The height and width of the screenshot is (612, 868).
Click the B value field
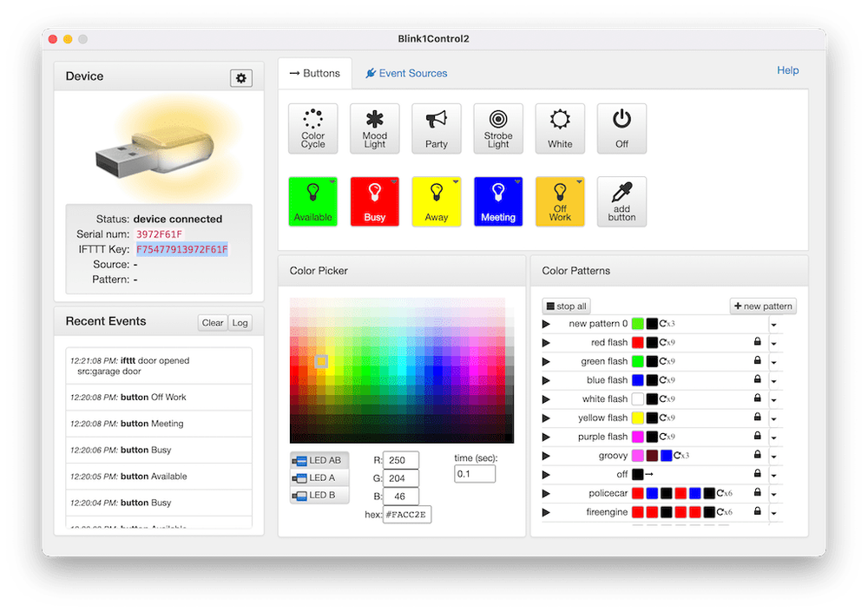point(401,497)
